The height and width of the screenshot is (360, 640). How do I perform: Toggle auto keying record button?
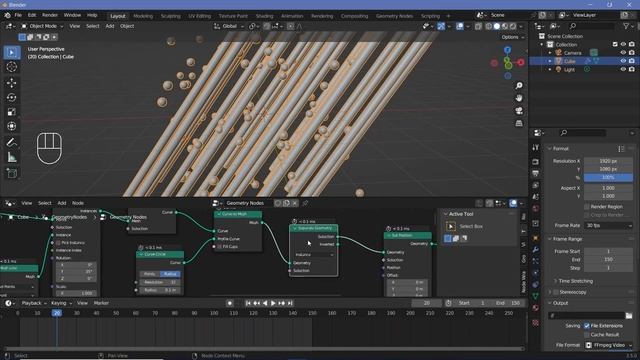230,303
